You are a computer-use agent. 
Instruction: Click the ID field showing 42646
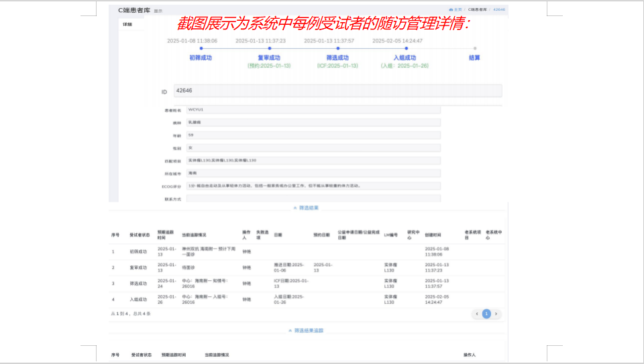tap(337, 90)
